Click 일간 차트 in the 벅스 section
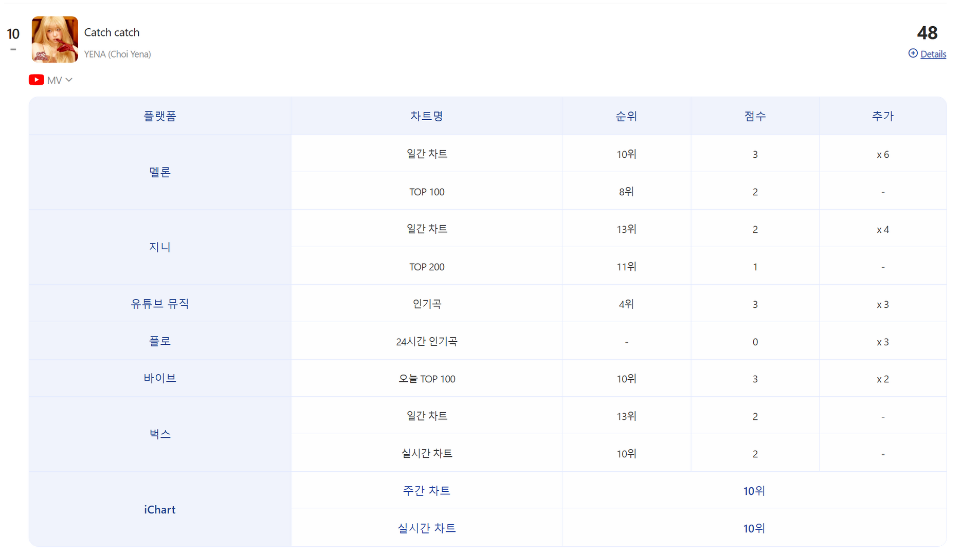Screen dimensions: 980x555 [x=427, y=416]
